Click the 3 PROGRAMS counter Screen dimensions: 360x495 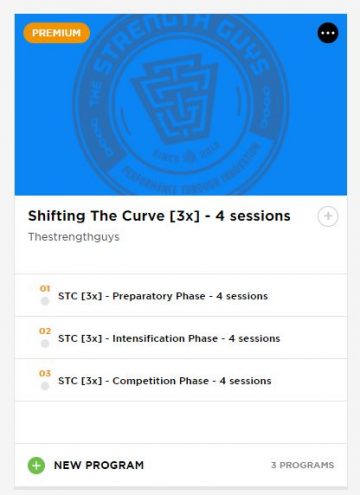[x=302, y=465]
